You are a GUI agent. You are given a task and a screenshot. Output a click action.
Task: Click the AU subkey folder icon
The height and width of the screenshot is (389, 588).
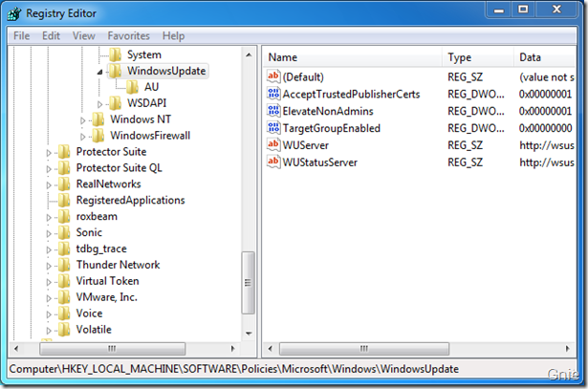point(132,87)
